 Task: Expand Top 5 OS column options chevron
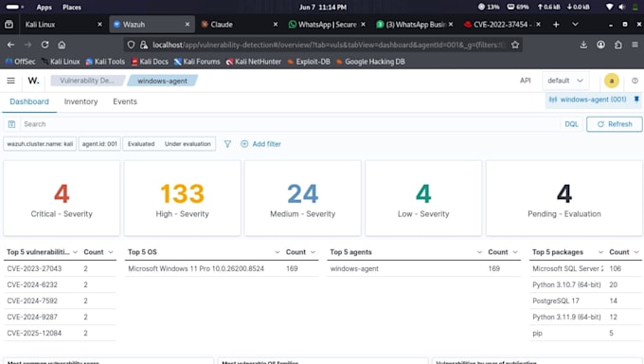277,252
